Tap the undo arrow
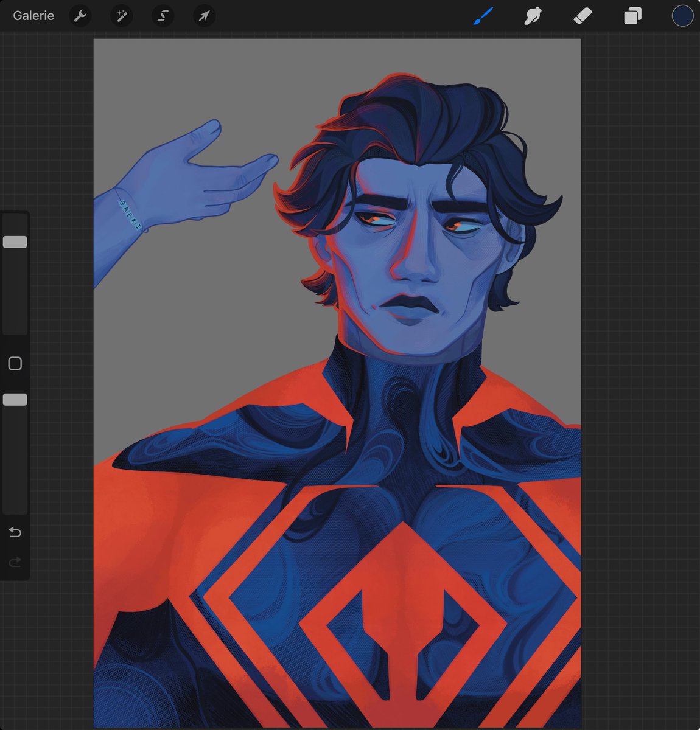Viewport: 700px width, 730px height. point(15,532)
